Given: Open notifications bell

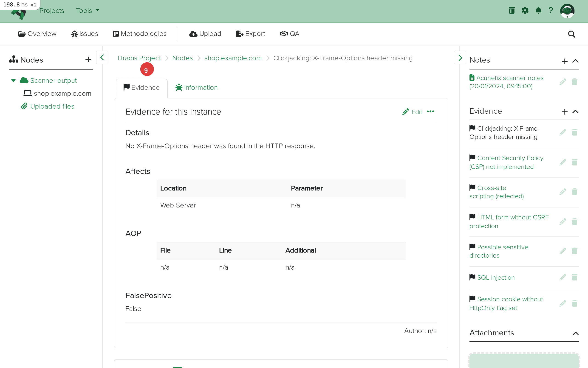Looking at the screenshot, I should (538, 11).
